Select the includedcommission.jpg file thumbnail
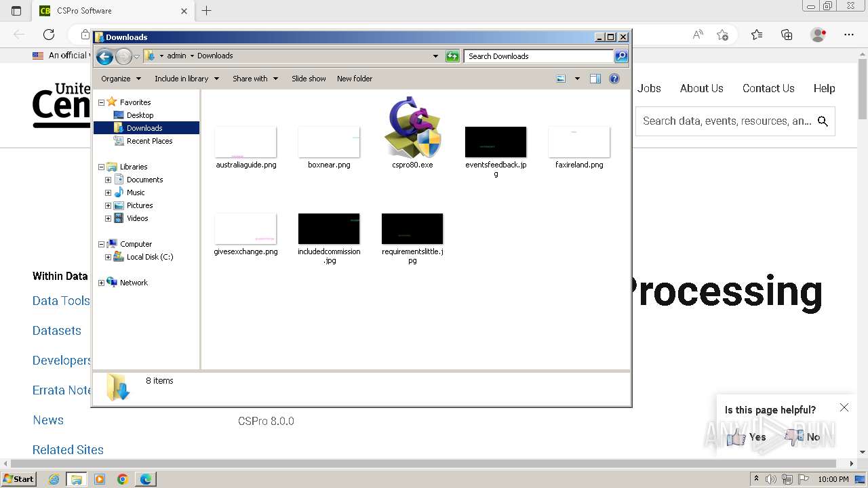 tap(329, 229)
